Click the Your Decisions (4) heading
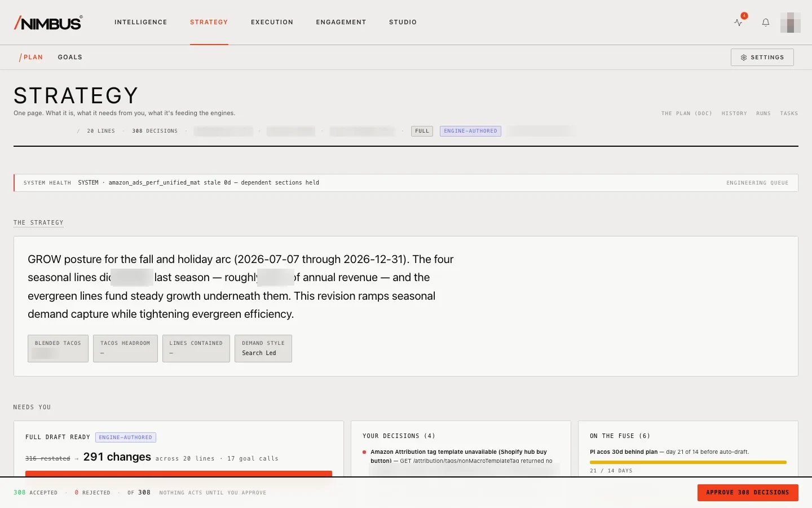 pyautogui.click(x=399, y=436)
